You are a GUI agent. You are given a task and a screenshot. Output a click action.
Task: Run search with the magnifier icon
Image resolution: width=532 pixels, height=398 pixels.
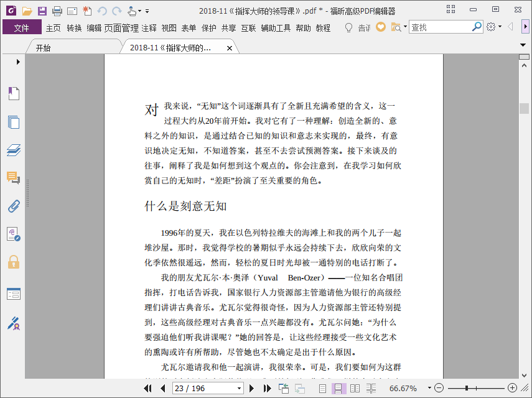click(477, 27)
